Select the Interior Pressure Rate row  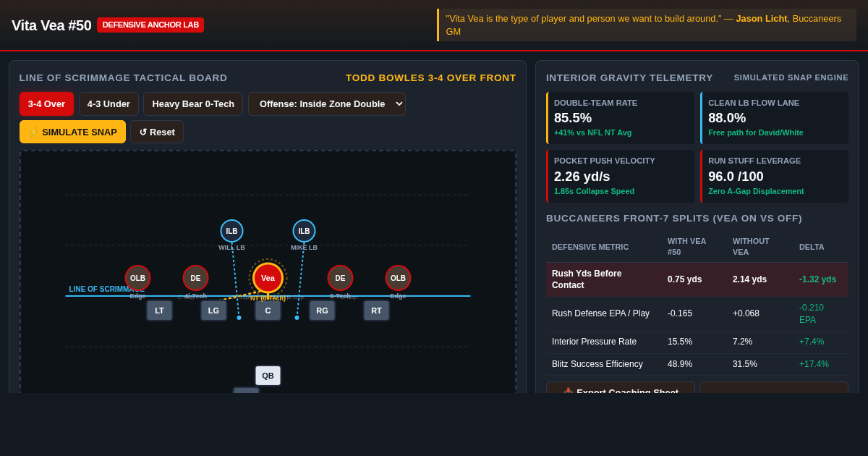697,342
